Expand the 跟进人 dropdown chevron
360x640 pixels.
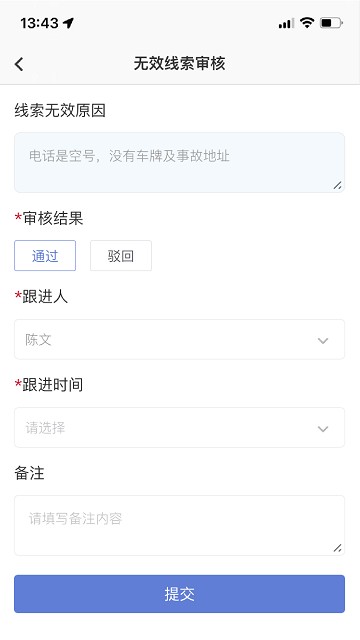pyautogui.click(x=323, y=340)
